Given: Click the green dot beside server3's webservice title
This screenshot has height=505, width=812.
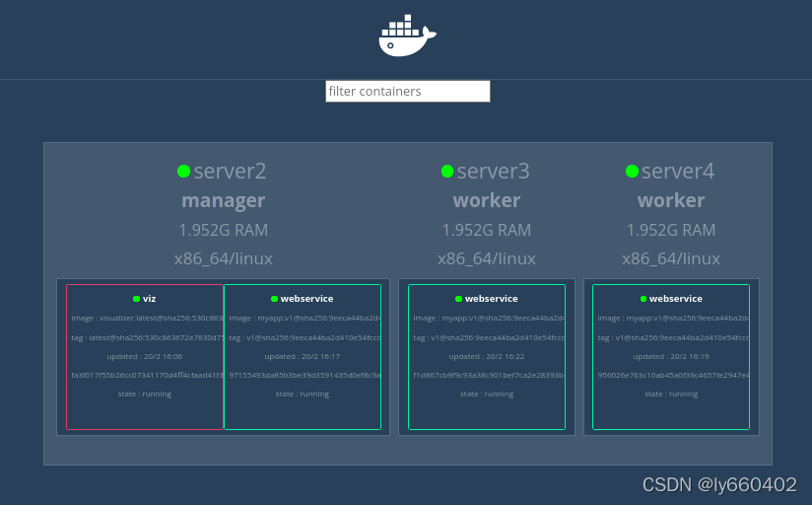Looking at the screenshot, I should click(x=458, y=299).
